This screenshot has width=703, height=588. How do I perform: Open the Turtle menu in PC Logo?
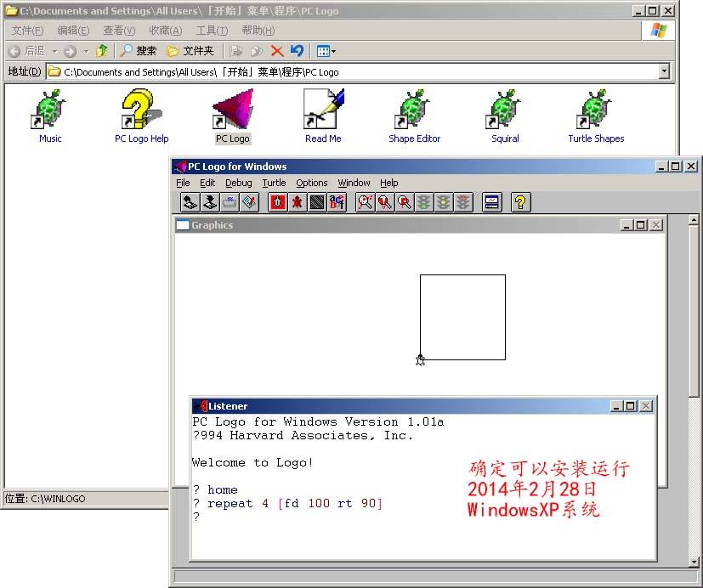pyautogui.click(x=274, y=183)
